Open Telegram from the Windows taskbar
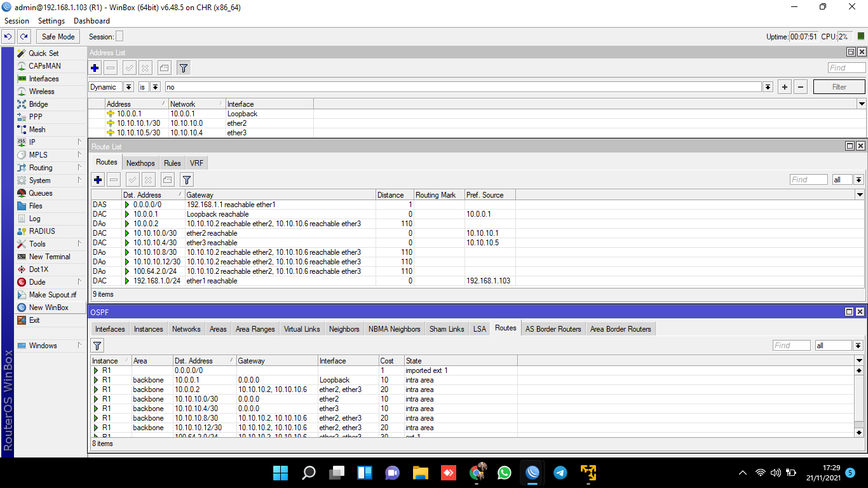Image resolution: width=868 pixels, height=488 pixels. point(560,473)
